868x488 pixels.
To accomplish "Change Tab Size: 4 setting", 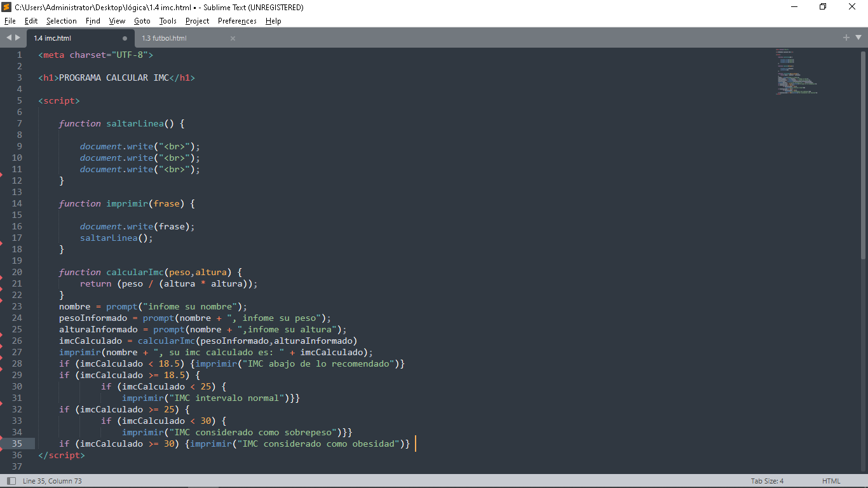I will point(767,481).
